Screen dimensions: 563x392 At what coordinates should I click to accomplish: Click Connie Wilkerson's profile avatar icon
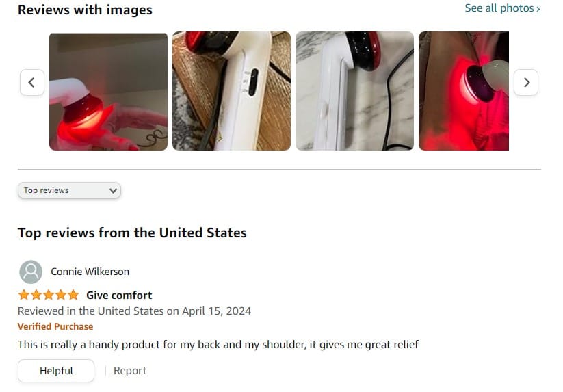coord(31,272)
